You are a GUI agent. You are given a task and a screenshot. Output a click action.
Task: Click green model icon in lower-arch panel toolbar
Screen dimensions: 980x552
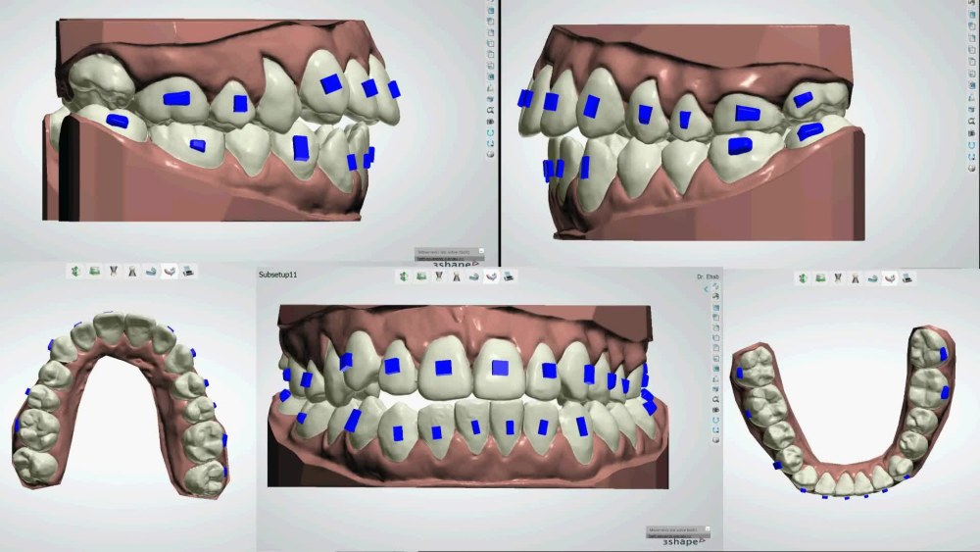pyautogui.click(x=820, y=278)
